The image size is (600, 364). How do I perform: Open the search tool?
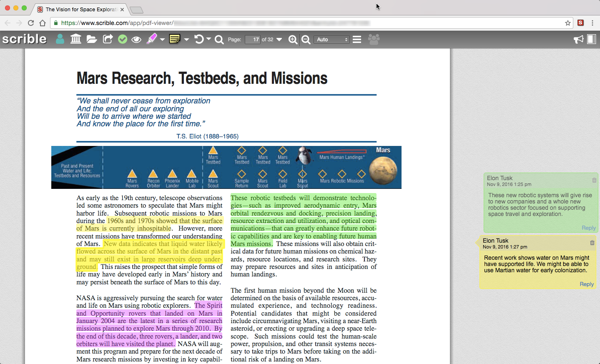pyautogui.click(x=219, y=39)
